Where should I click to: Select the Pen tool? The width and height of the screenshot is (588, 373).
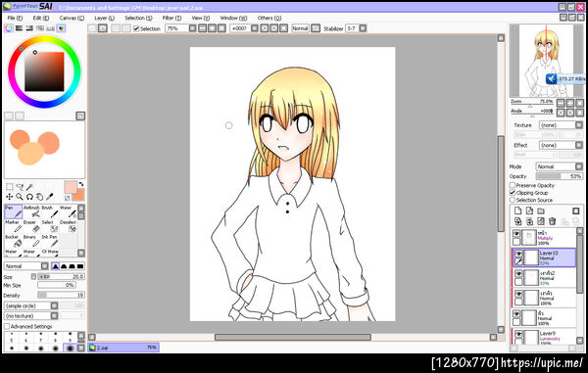(x=13, y=211)
